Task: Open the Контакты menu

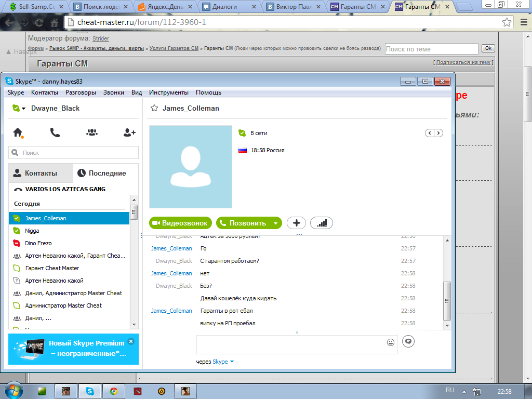Action: 45,92
